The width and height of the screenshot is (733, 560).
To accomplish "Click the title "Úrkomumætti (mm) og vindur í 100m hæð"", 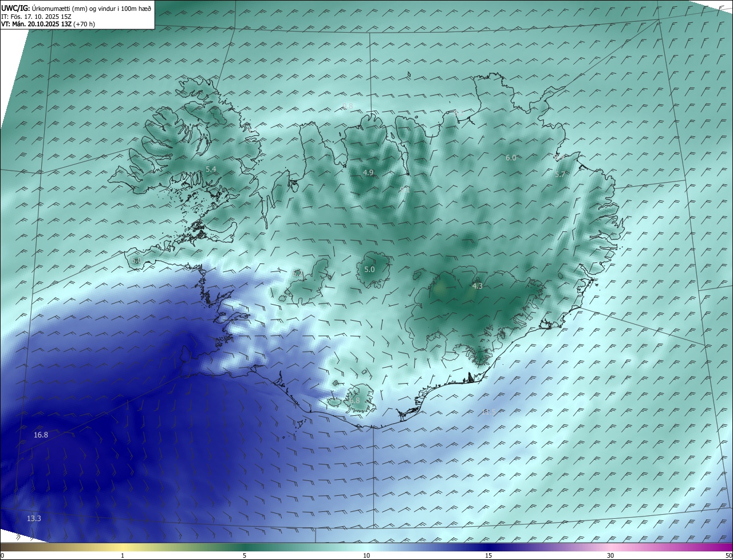I will point(92,9).
